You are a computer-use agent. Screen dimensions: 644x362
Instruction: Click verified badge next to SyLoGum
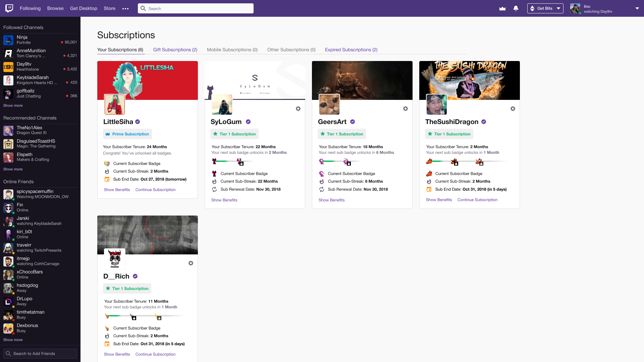248,122
